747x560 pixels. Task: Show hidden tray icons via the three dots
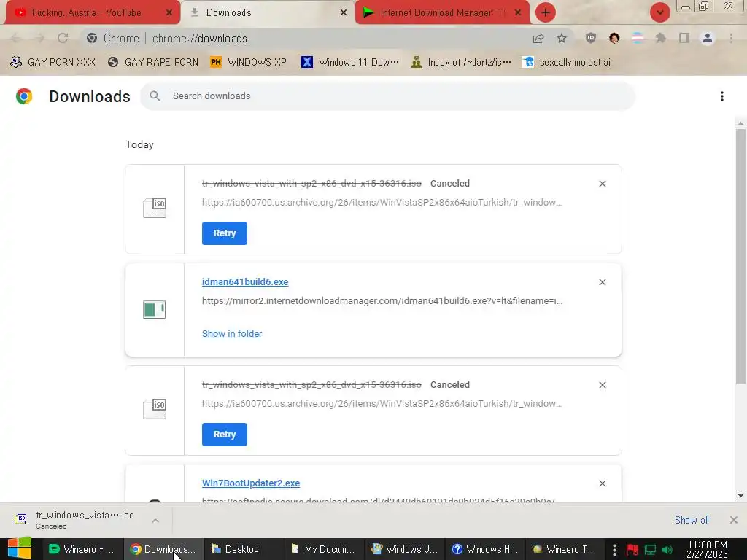pos(614,550)
